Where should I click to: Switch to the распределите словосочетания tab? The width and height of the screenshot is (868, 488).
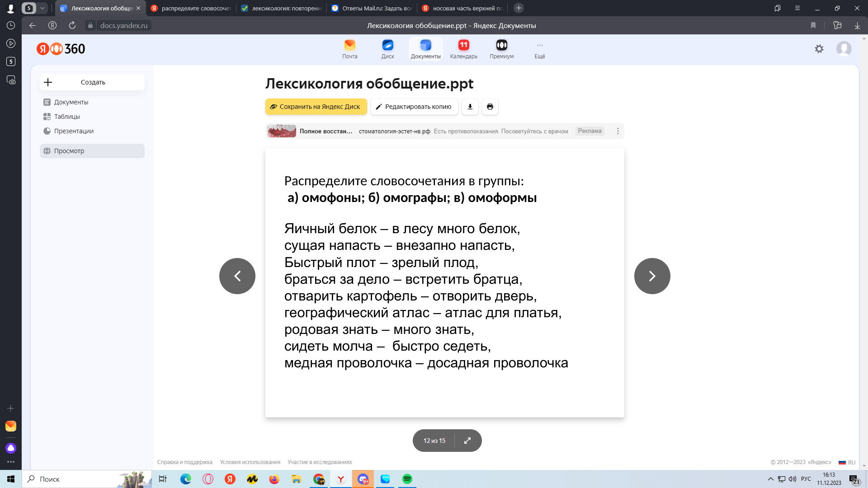click(191, 8)
